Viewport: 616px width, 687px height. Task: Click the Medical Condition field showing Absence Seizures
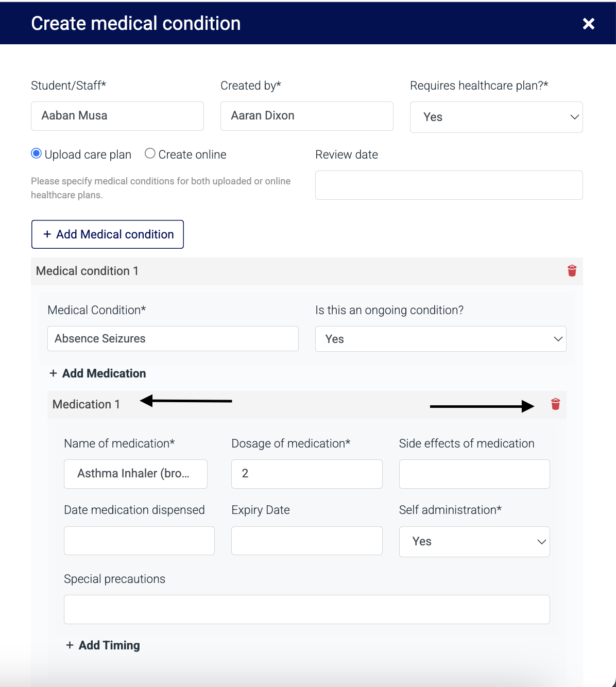(x=173, y=339)
